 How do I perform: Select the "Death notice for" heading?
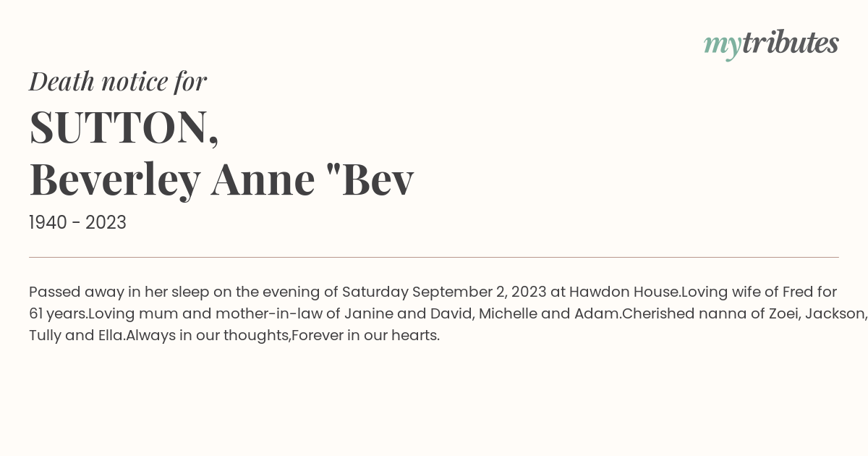pos(118,81)
